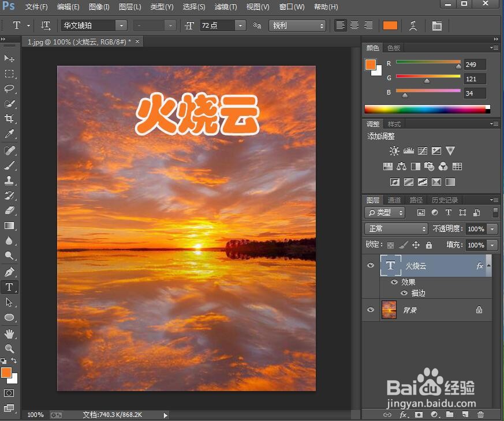Center align the text
504x421 pixels.
(x=354, y=25)
